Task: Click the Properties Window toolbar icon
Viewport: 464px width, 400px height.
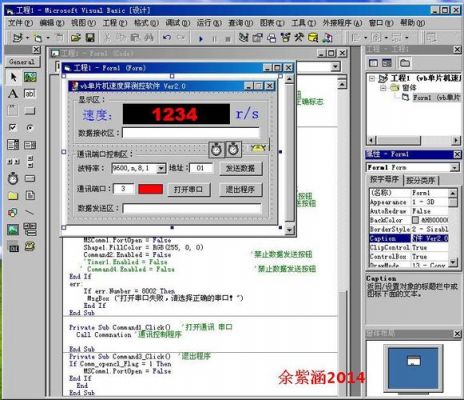Action: click(257, 38)
